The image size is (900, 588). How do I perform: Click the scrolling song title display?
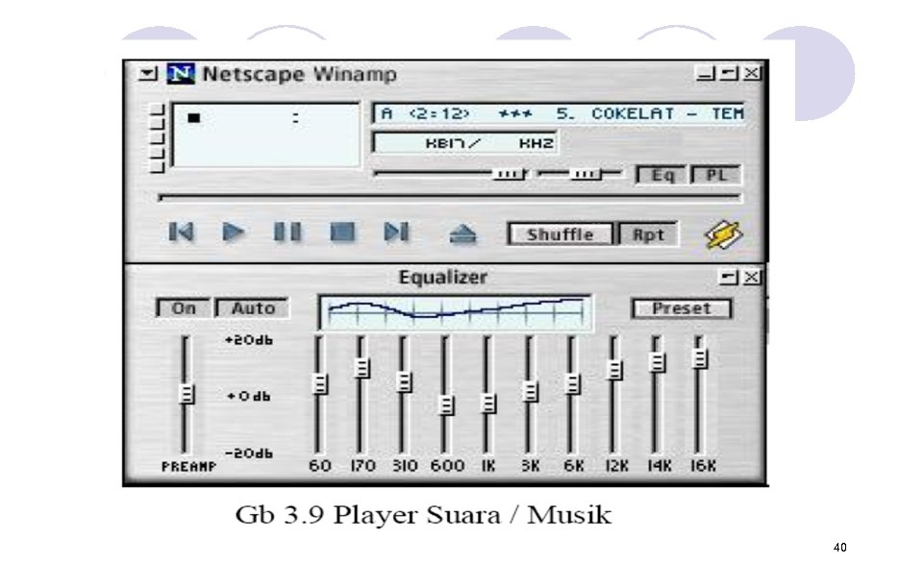[x=559, y=113]
